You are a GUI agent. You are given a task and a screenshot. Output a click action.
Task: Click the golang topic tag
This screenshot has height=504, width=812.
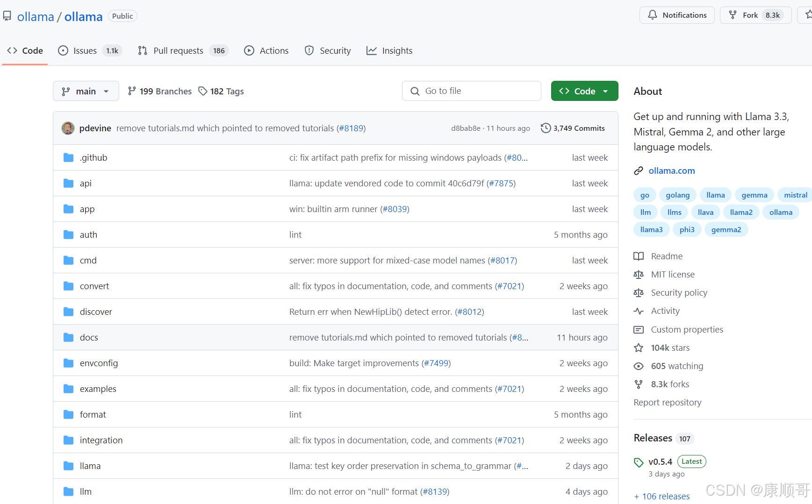(678, 195)
